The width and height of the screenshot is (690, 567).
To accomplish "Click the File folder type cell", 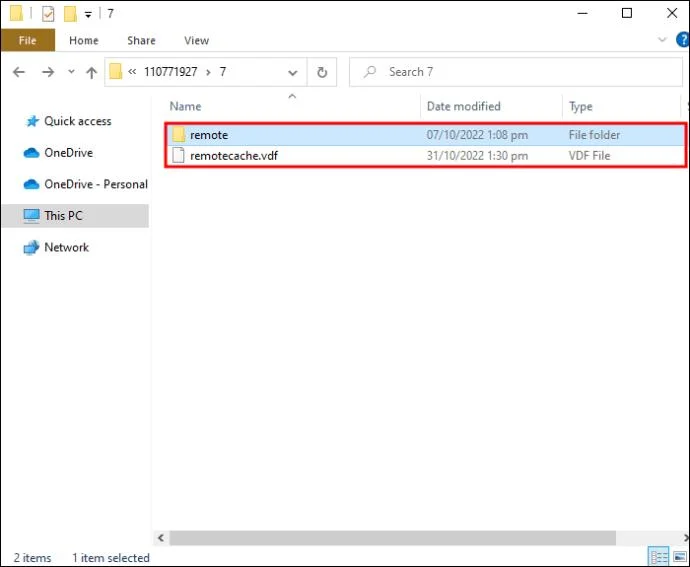I will tap(594, 135).
